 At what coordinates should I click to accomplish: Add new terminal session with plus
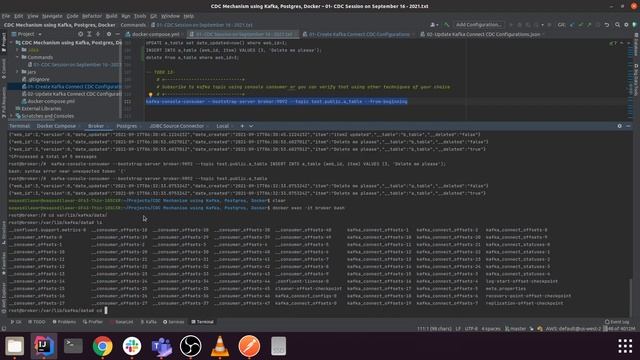click(242, 126)
